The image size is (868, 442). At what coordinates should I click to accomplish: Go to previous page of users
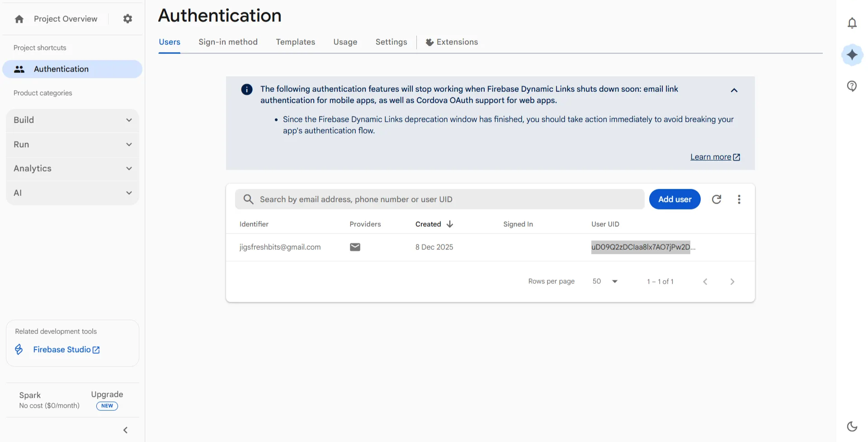click(705, 282)
